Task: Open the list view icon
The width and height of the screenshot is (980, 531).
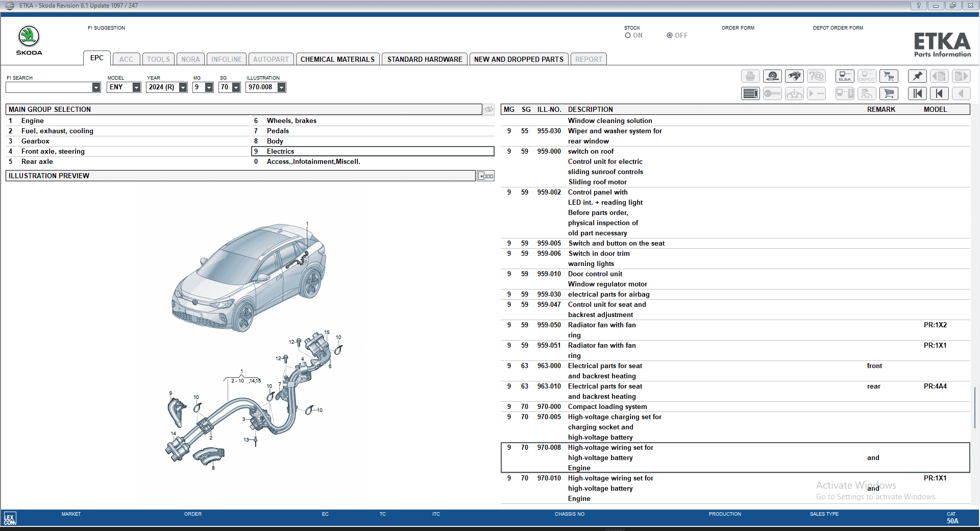Action: click(750, 93)
